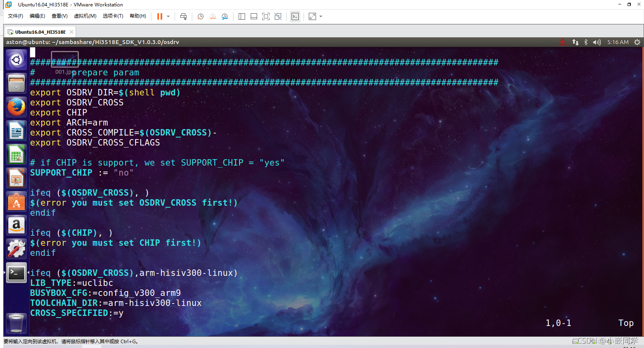This screenshot has height=348, width=644.
Task: Open the snapshot manager
Action: point(225,16)
